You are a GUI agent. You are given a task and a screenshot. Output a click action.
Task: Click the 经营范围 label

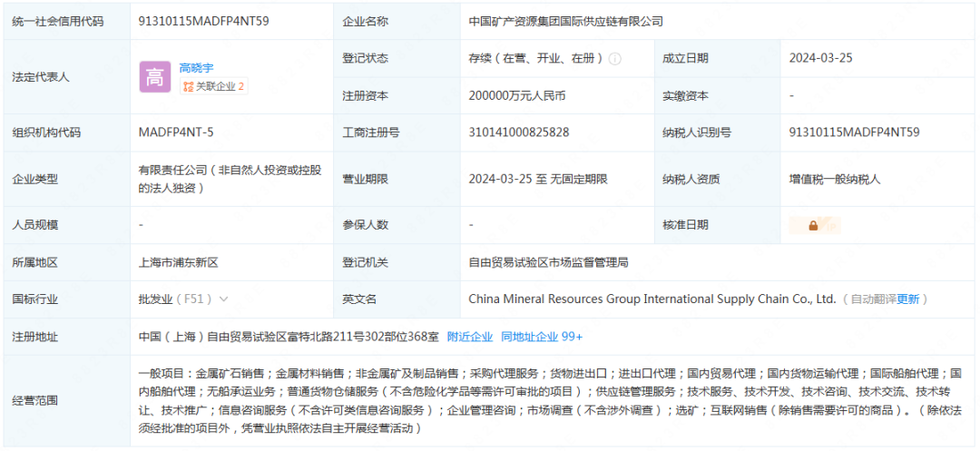(x=35, y=400)
